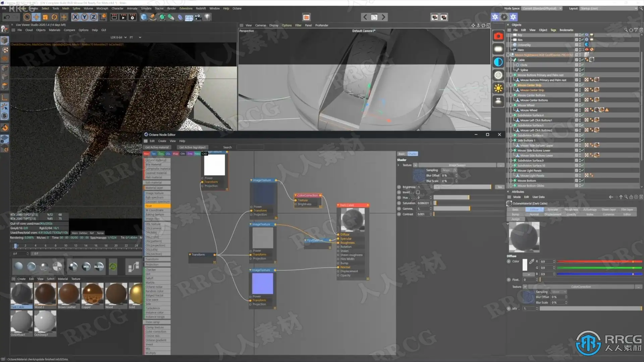Open Edit Render Settings clapperboard-gear icon
This screenshot has width=644, height=362.
click(132, 17)
